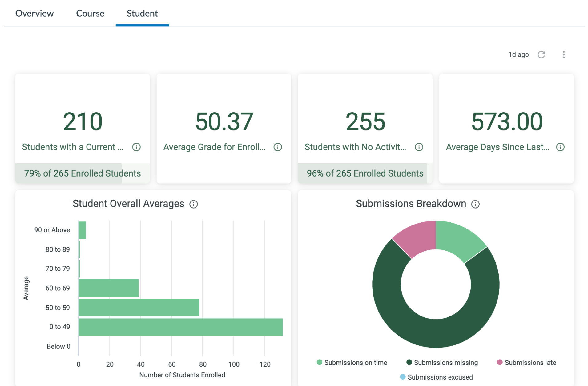Open the three-dot options menu

(x=563, y=55)
